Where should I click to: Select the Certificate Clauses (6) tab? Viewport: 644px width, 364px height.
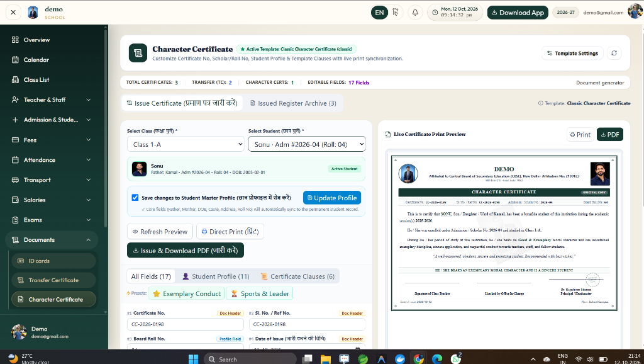[297, 276]
